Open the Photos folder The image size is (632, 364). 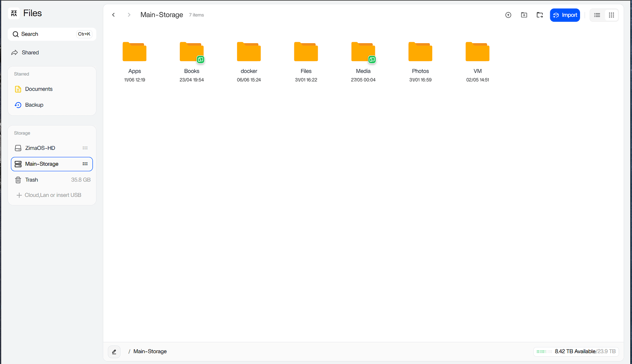[420, 52]
